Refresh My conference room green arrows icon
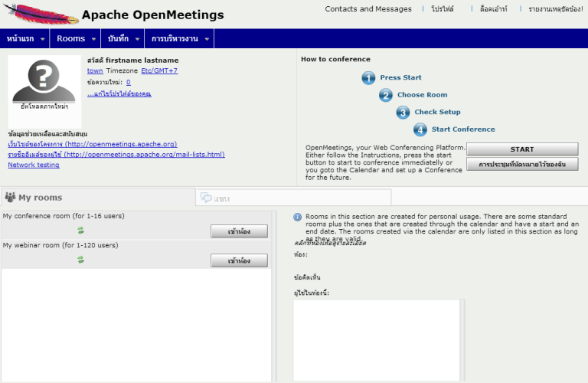The image size is (588, 383). [x=80, y=231]
